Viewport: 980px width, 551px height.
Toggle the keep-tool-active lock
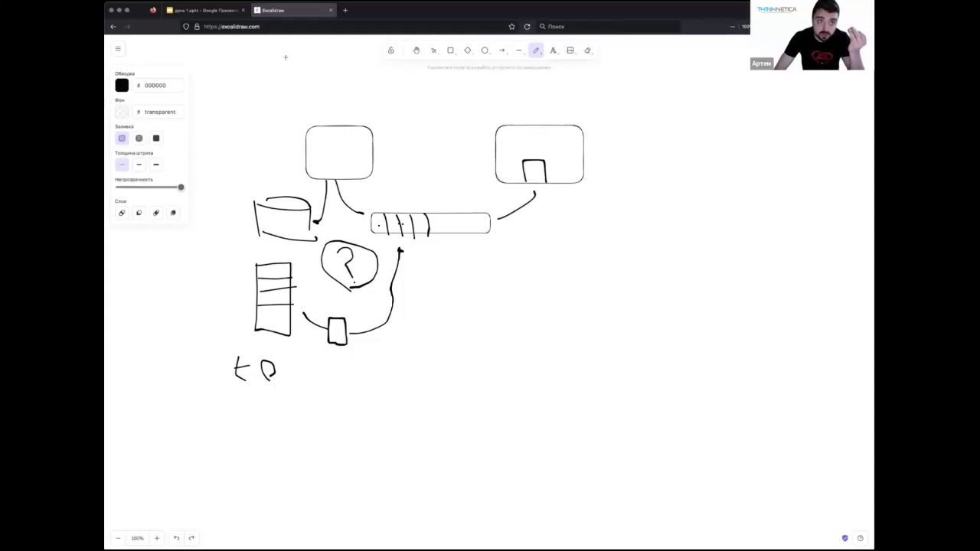point(390,51)
